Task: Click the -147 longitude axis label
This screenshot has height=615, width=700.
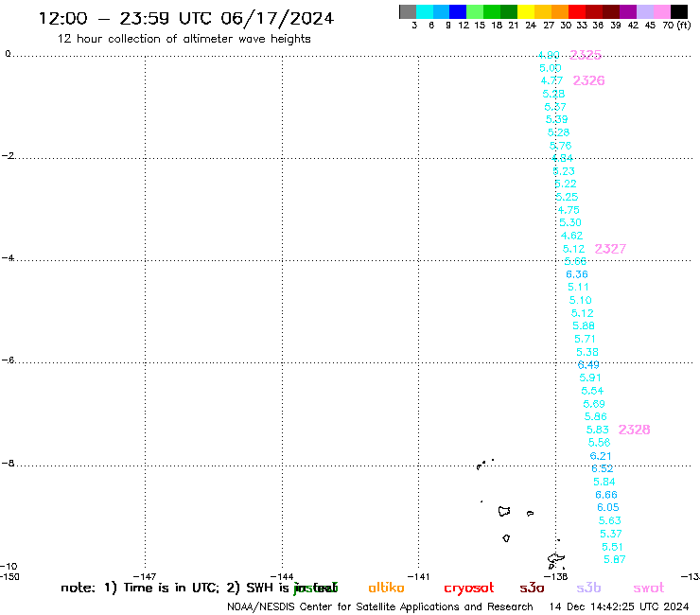Action: point(145,576)
